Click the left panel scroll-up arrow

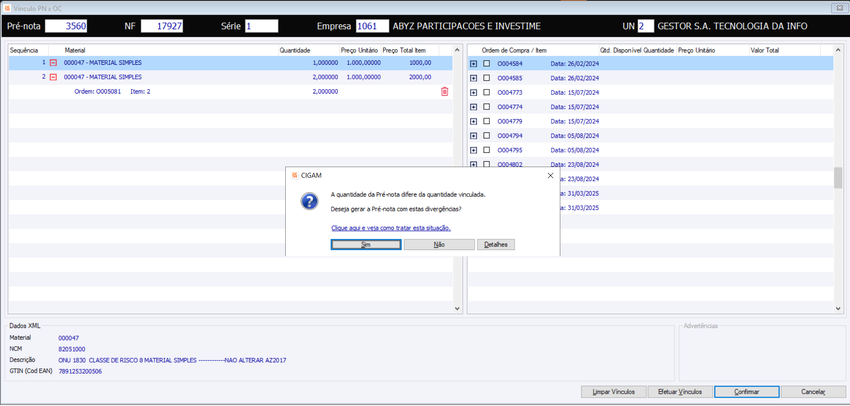[456, 49]
